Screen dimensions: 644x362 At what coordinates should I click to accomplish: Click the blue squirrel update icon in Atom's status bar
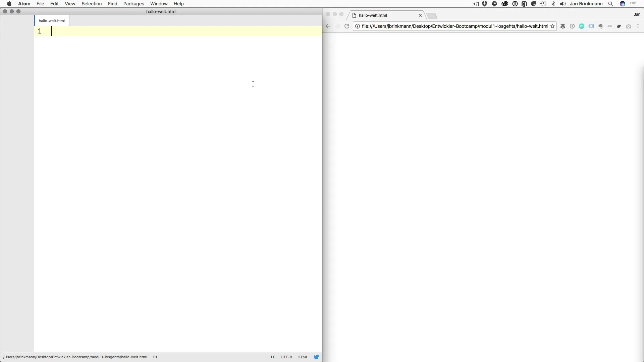[x=316, y=357]
